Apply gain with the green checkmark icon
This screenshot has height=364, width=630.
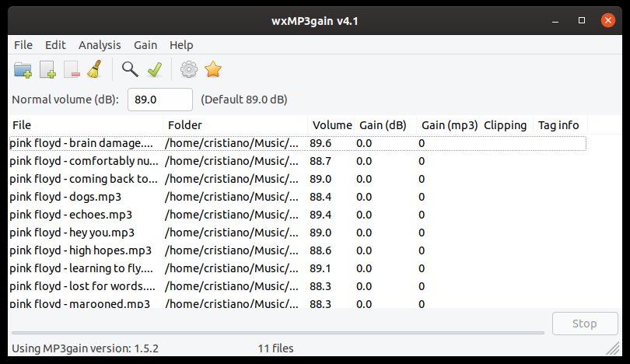coord(154,69)
